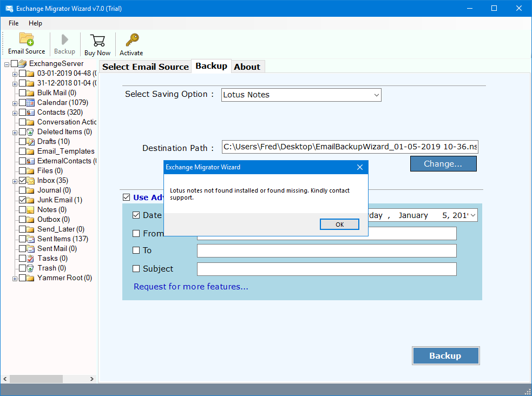
Task: Open the Select Saving Option dropdown
Action: (x=301, y=95)
